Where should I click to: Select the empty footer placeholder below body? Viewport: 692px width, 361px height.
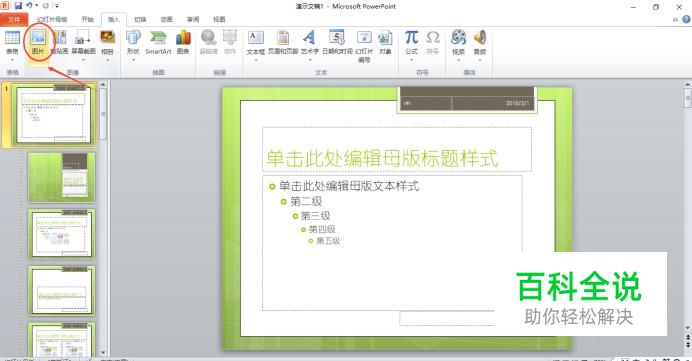pyautogui.click(x=447, y=318)
